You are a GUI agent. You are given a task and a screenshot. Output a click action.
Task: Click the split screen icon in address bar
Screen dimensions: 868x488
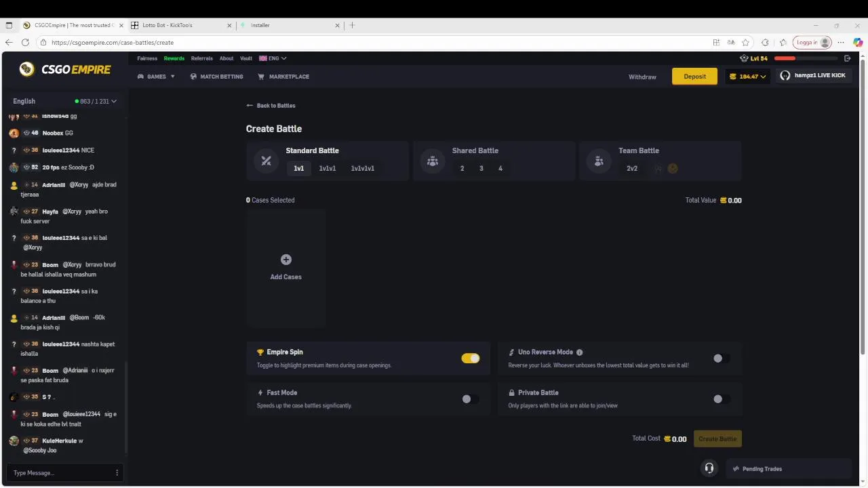(716, 42)
